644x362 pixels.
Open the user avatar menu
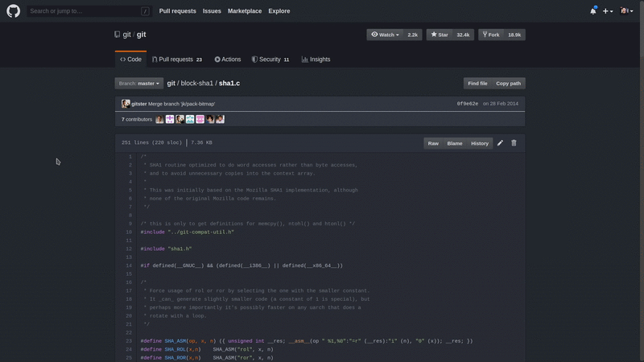click(627, 11)
